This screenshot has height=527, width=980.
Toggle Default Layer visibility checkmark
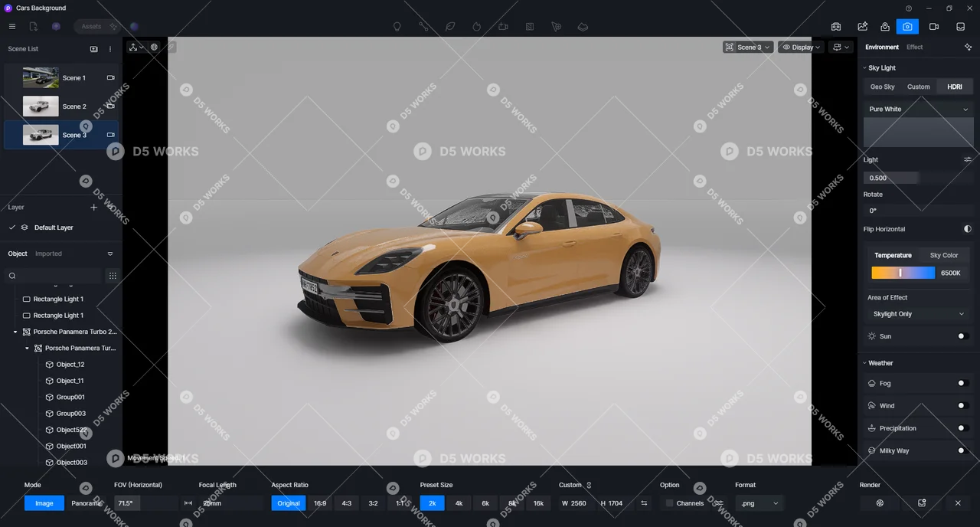coord(12,227)
